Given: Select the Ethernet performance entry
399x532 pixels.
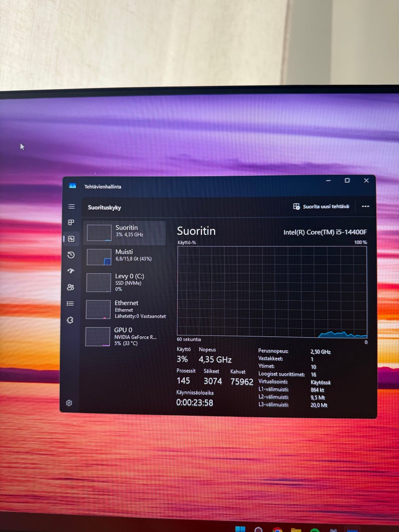Looking at the screenshot, I should [x=125, y=309].
